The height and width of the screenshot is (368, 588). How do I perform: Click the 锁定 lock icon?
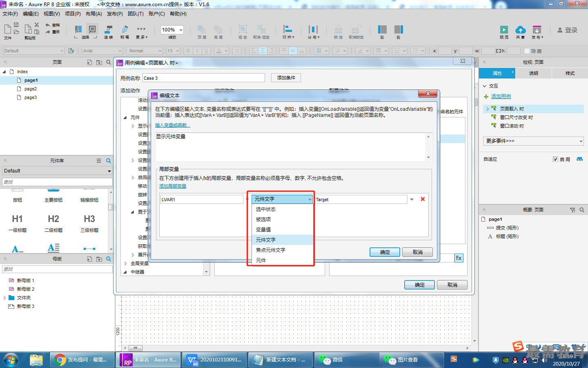(339, 29)
